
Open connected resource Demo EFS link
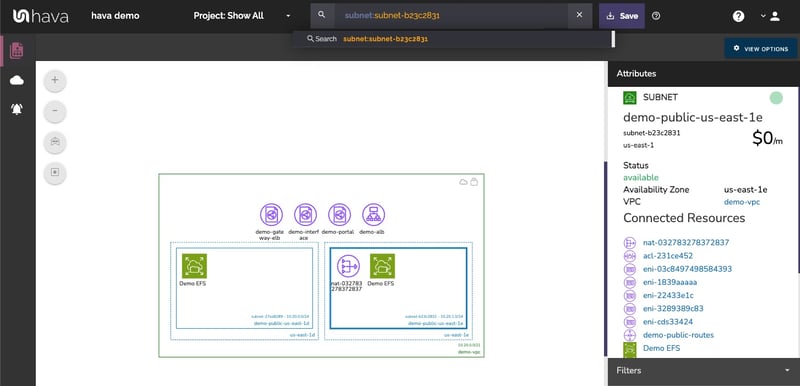pos(661,348)
